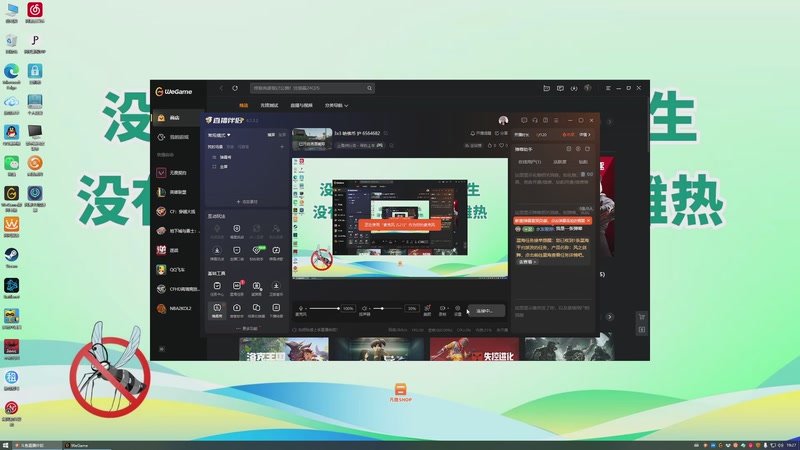800x450 pixels.
Task: Open the 直播伴侣 profile avatar
Action: coord(503,120)
